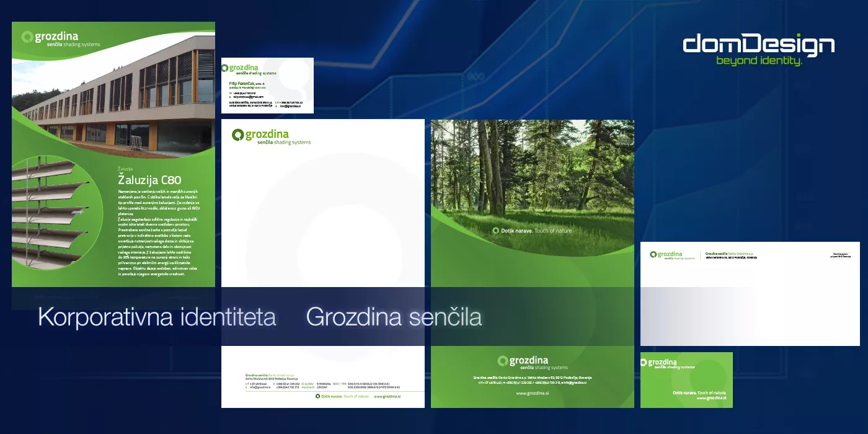868x434 pixels.
Task: Select the Filip Ferenčak business card
Action: (x=267, y=87)
